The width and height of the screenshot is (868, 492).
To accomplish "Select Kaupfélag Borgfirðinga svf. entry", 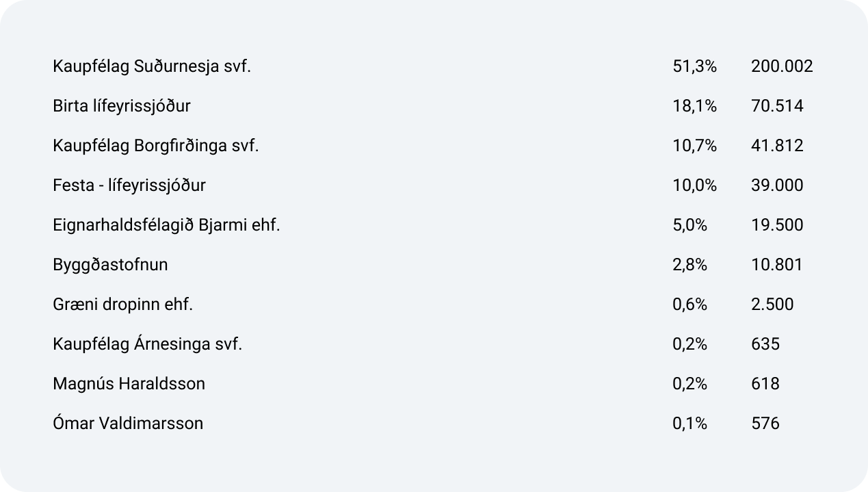I will [x=156, y=146].
